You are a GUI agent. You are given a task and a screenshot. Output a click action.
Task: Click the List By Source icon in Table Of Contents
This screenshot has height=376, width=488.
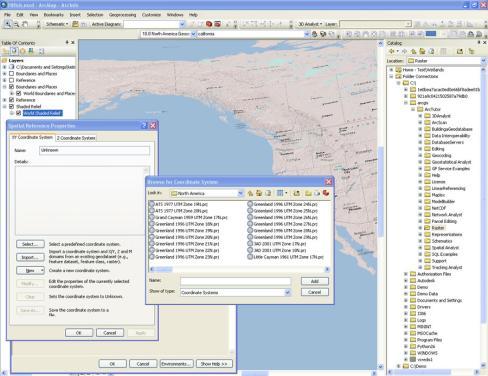point(14,51)
